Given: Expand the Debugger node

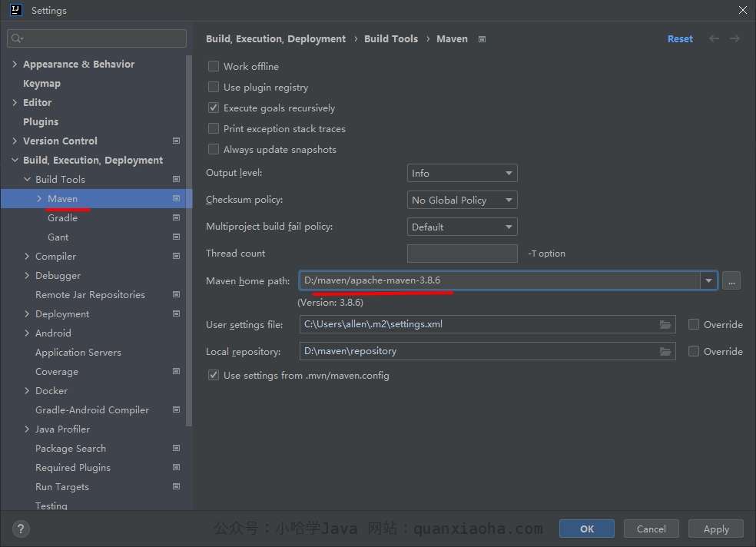Looking at the screenshot, I should 27,275.
